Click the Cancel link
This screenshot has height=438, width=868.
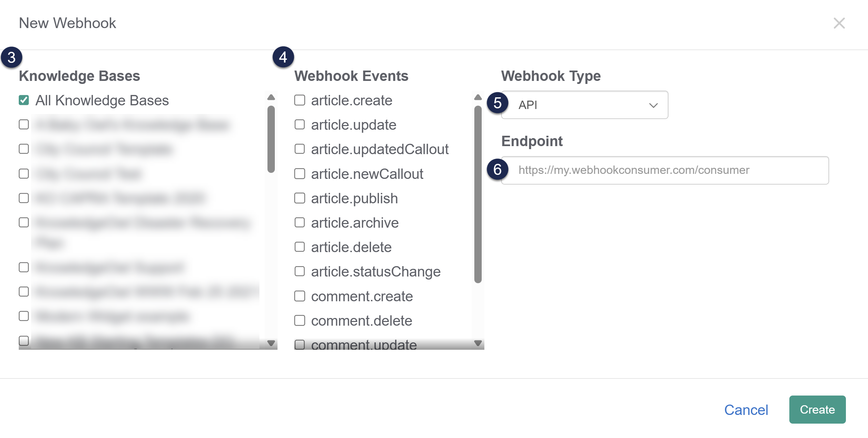tap(746, 410)
